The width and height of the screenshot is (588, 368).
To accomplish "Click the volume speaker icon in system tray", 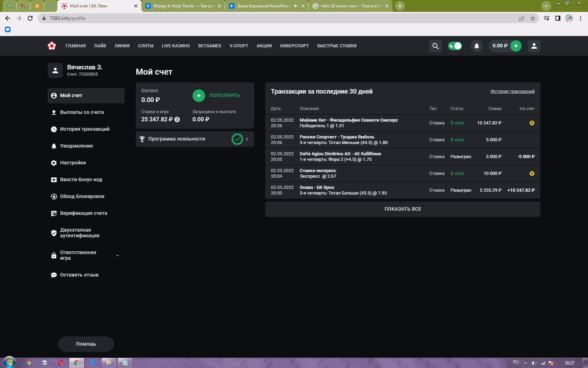I will (x=534, y=363).
